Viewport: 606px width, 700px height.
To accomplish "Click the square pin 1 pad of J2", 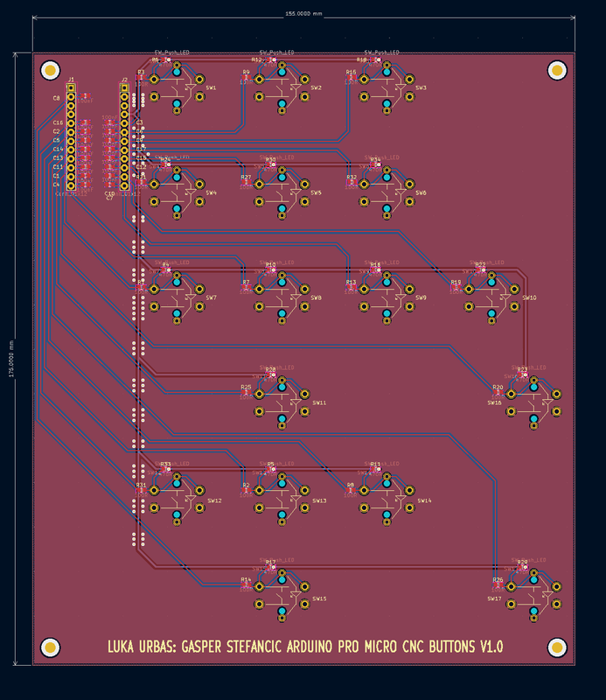I will coord(124,88).
